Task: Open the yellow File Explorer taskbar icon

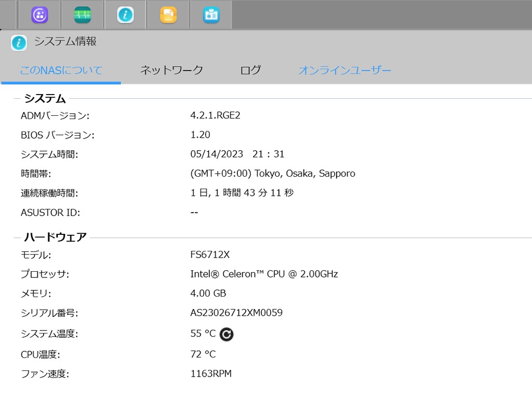Action: (168, 15)
